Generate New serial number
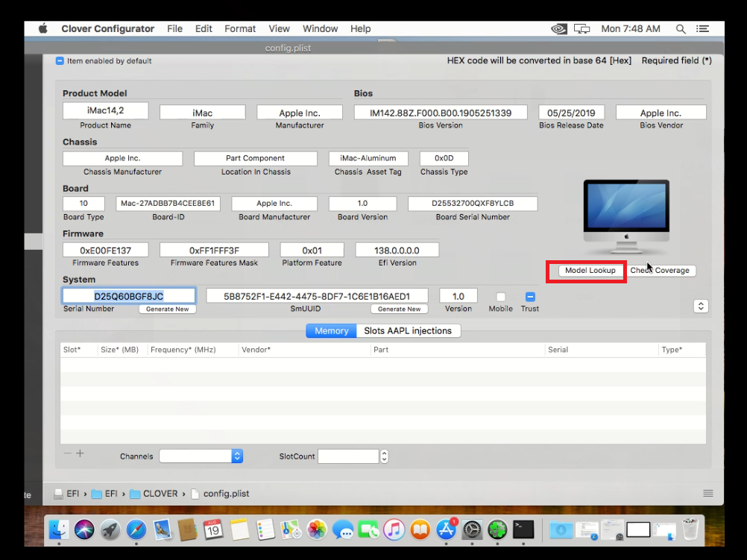This screenshot has height=560, width=747. pos(167,309)
